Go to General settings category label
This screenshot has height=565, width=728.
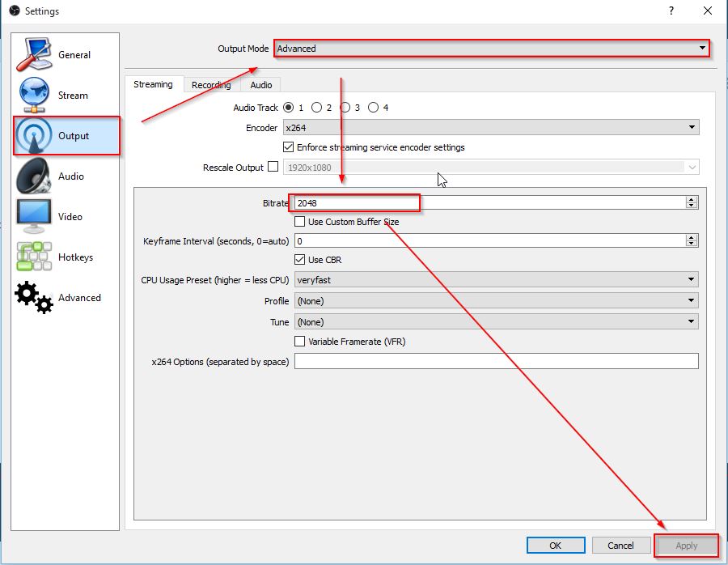pos(74,55)
